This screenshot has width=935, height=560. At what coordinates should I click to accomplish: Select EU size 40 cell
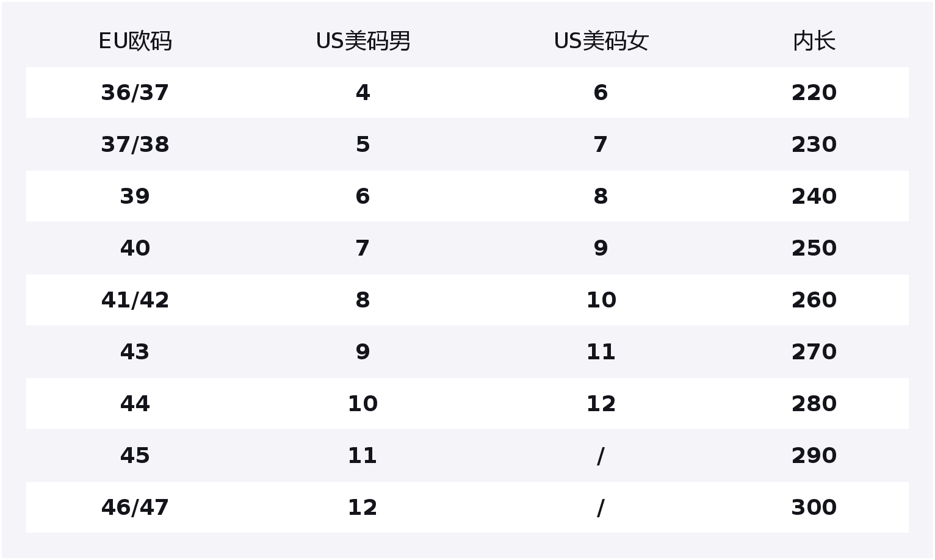pyautogui.click(x=135, y=248)
